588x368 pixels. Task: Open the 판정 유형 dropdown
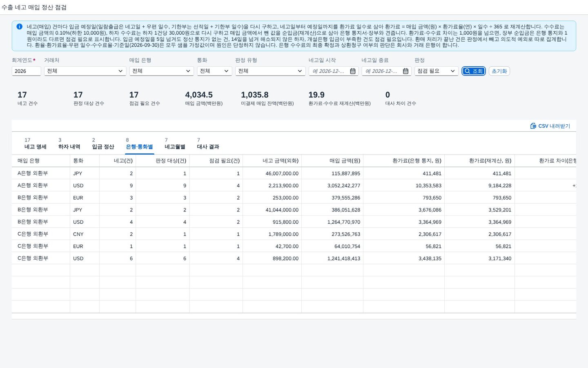[270, 71]
